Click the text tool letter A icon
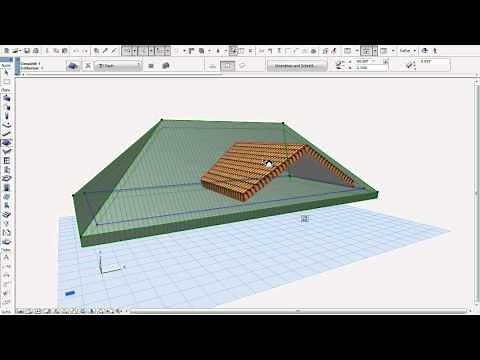 coord(6,257)
